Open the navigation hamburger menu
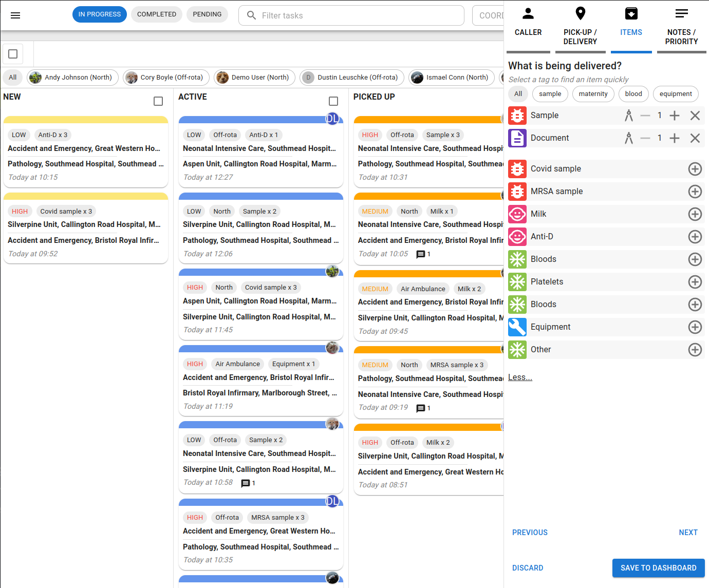This screenshot has height=588, width=709. 15,15
